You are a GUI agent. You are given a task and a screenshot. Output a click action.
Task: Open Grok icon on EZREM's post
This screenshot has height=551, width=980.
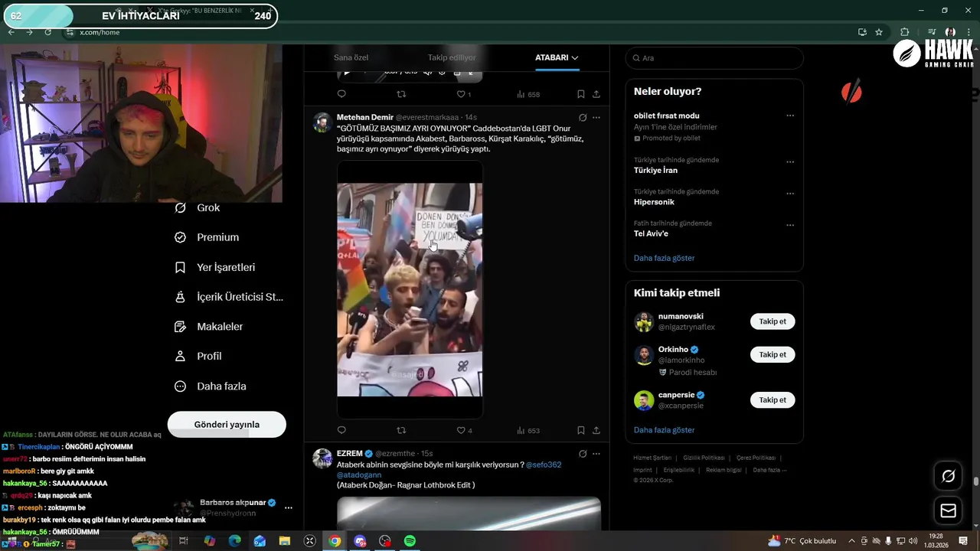click(x=583, y=454)
